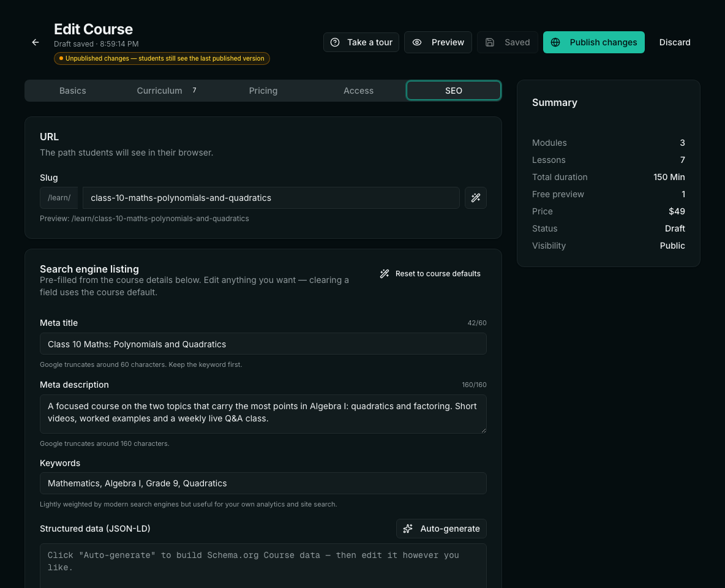Click the Saved button
Viewport: 725px width, 588px height.
pyautogui.click(x=507, y=42)
